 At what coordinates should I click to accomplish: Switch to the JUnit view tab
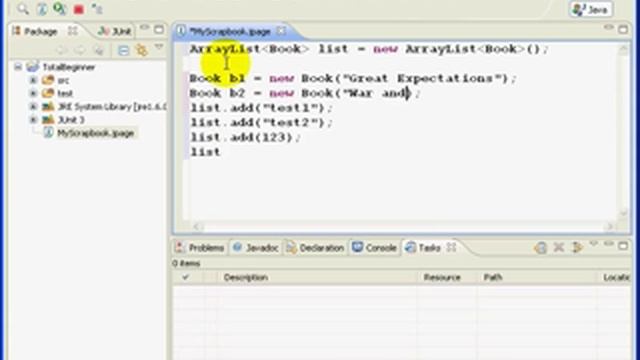(x=115, y=31)
